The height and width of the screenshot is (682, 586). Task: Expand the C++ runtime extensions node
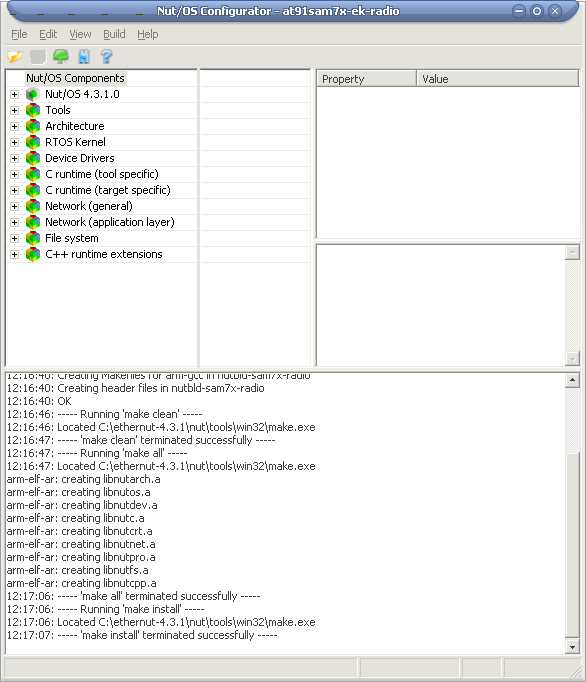(x=14, y=254)
